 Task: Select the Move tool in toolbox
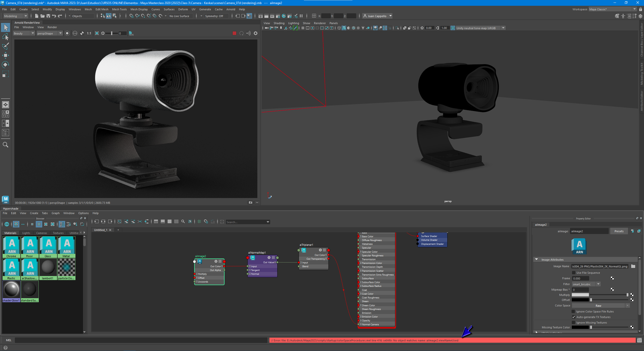5,55
